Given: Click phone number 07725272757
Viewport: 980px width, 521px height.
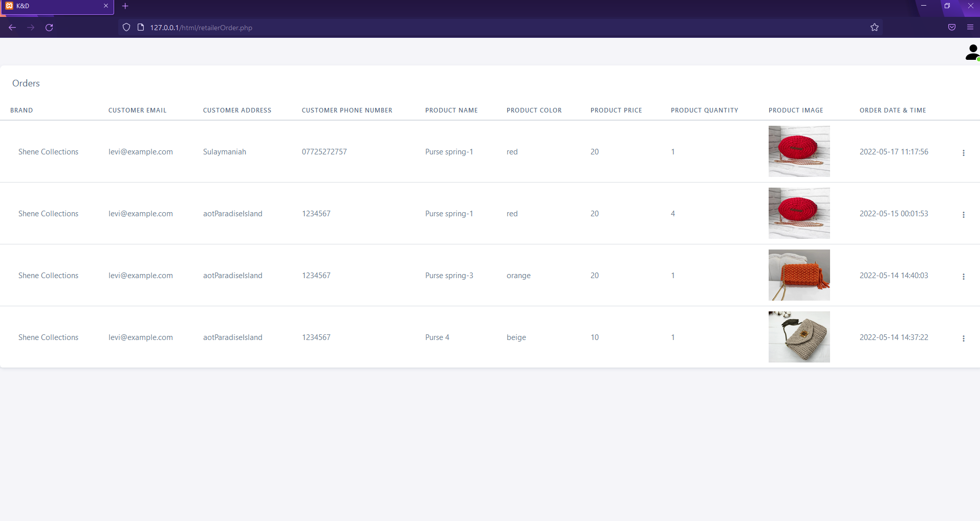Looking at the screenshot, I should [x=324, y=152].
